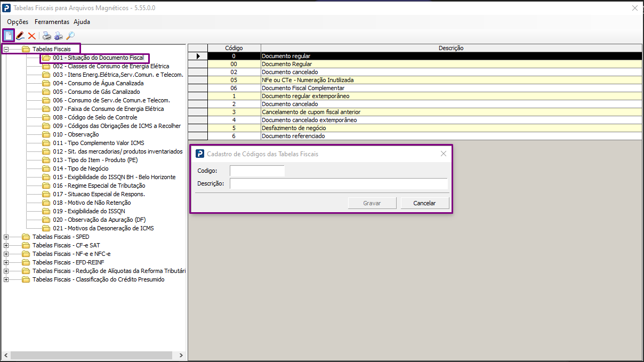The width and height of the screenshot is (644, 362).
Task: Close the Cadastro de Códigos dialog
Action: point(443,154)
